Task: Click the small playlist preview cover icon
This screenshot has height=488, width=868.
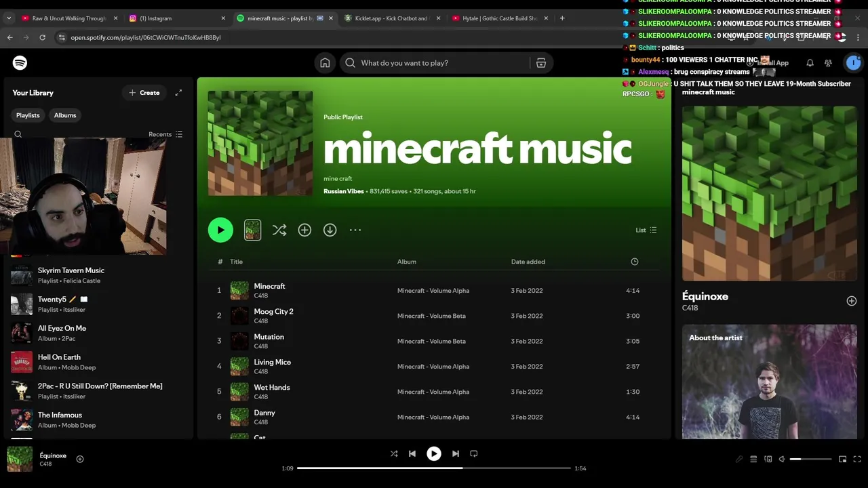Action: [x=252, y=230]
